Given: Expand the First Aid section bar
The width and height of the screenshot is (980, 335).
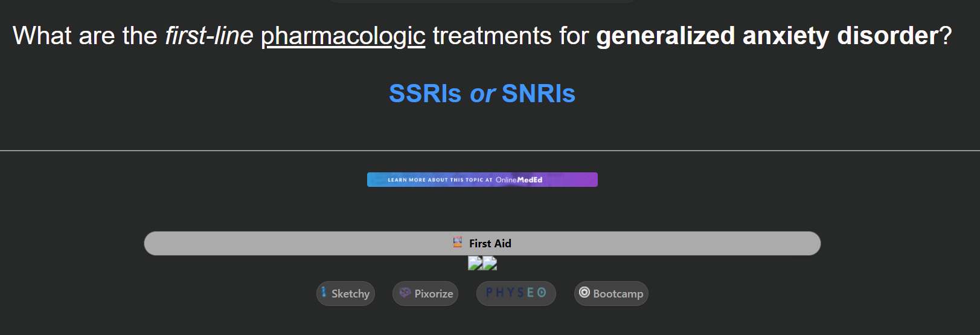Looking at the screenshot, I should coord(482,243).
